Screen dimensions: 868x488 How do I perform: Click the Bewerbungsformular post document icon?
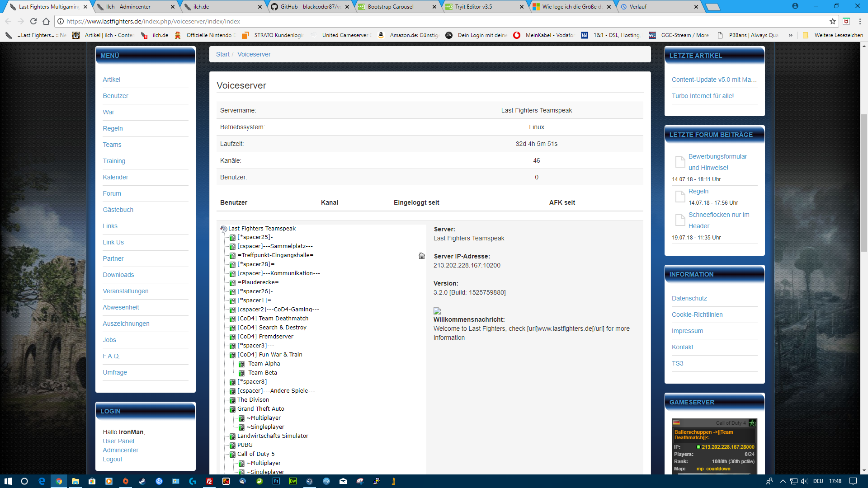point(680,162)
